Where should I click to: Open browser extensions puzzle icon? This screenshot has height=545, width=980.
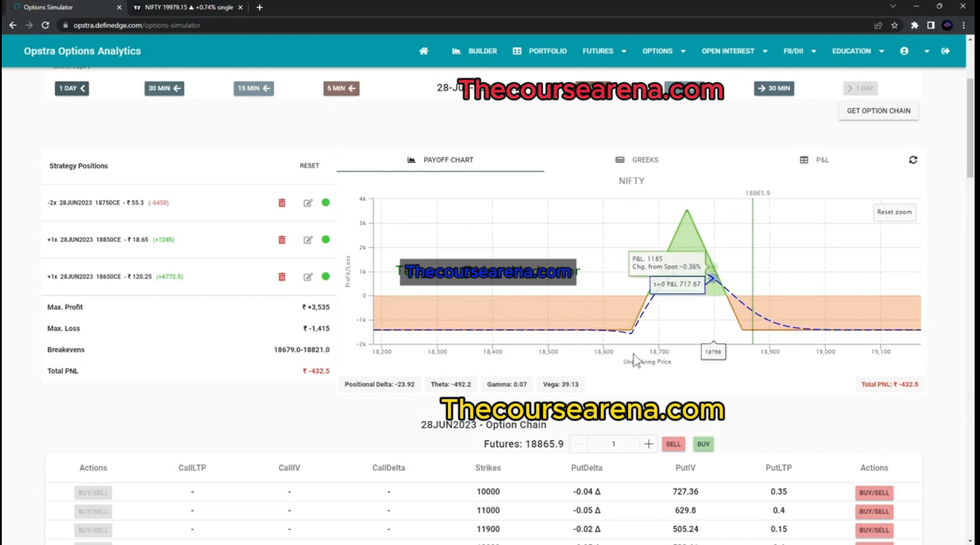(914, 25)
